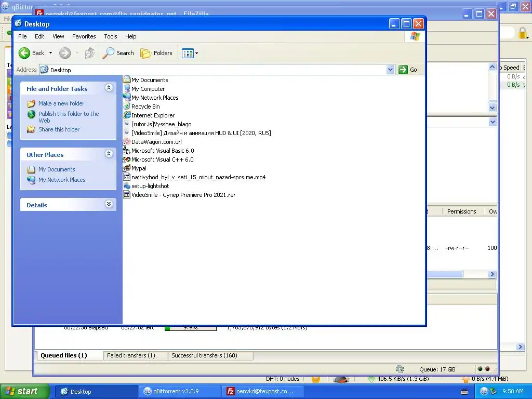This screenshot has height=399, width=532.
Task: Click Share this folder link
Action: (59, 129)
